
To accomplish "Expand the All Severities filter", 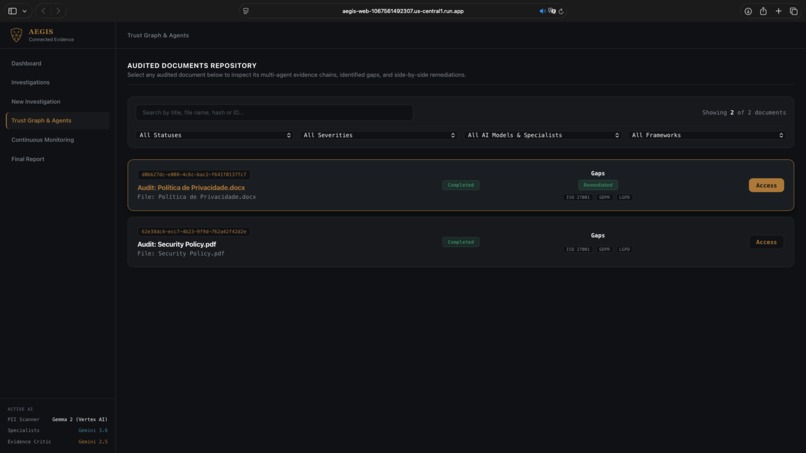I will point(379,135).
